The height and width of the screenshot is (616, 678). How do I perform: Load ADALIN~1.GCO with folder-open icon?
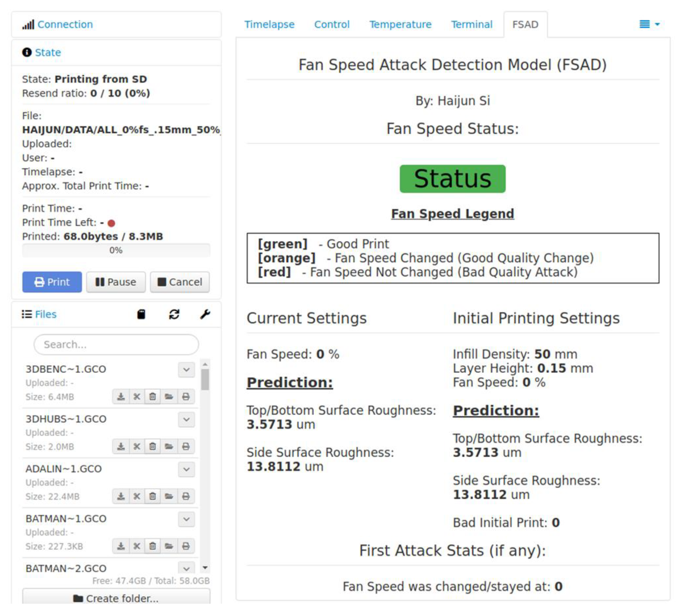(169, 496)
